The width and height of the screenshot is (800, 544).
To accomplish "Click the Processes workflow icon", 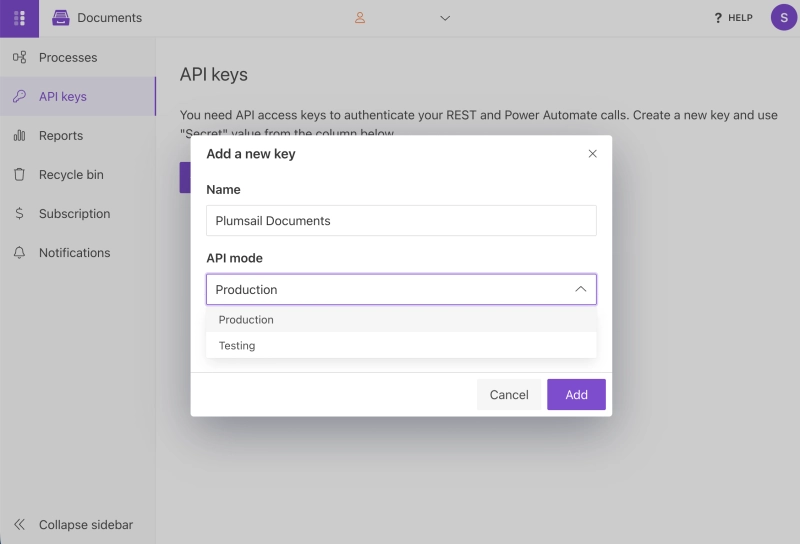I will [19, 57].
